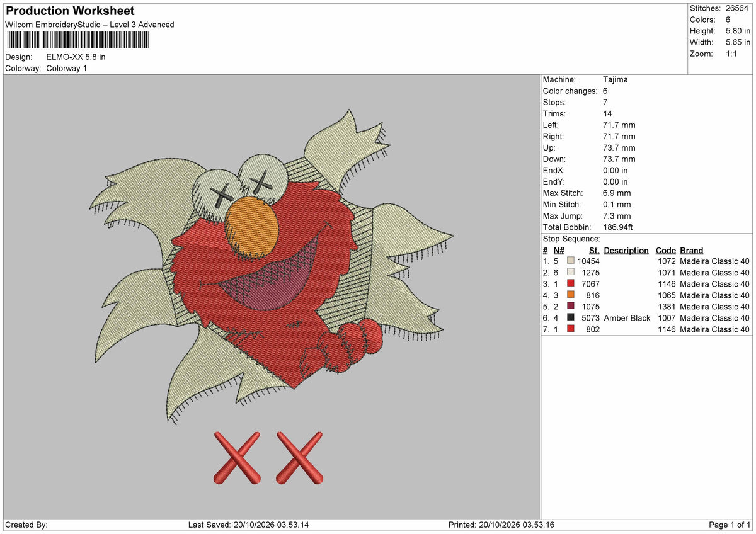Click the Machine value 'Tajima'

click(616, 79)
